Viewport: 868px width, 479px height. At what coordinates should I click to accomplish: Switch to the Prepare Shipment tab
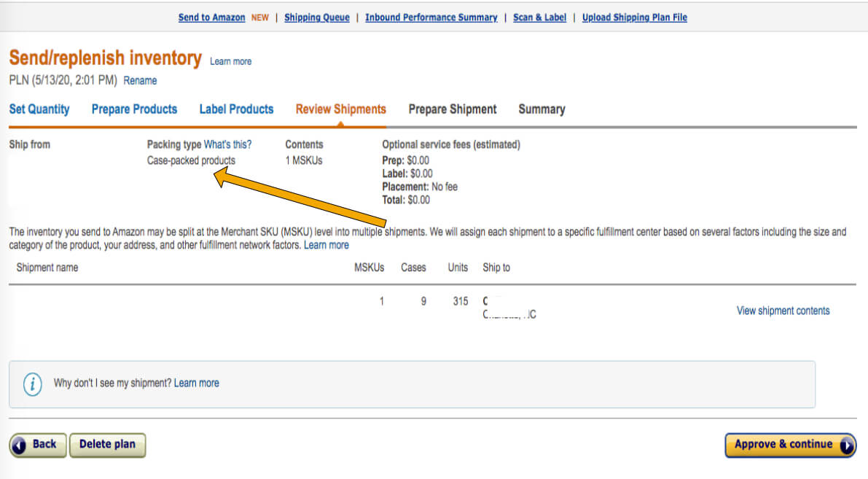pos(452,109)
